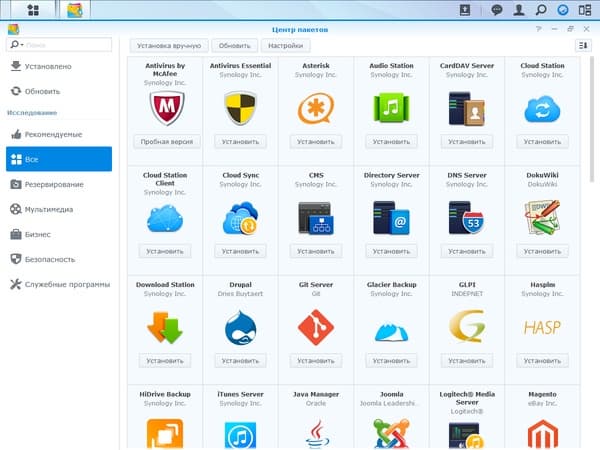Click the Joomla package icon

[391, 434]
